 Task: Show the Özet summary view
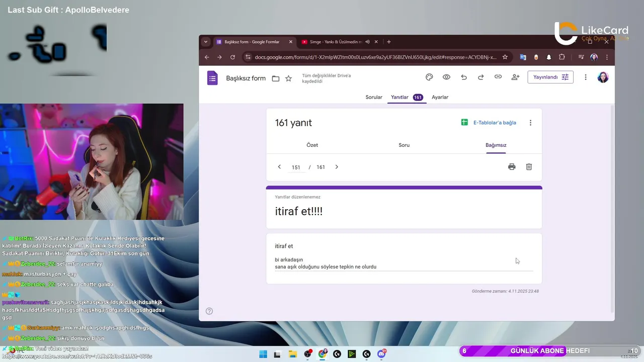[x=312, y=145]
